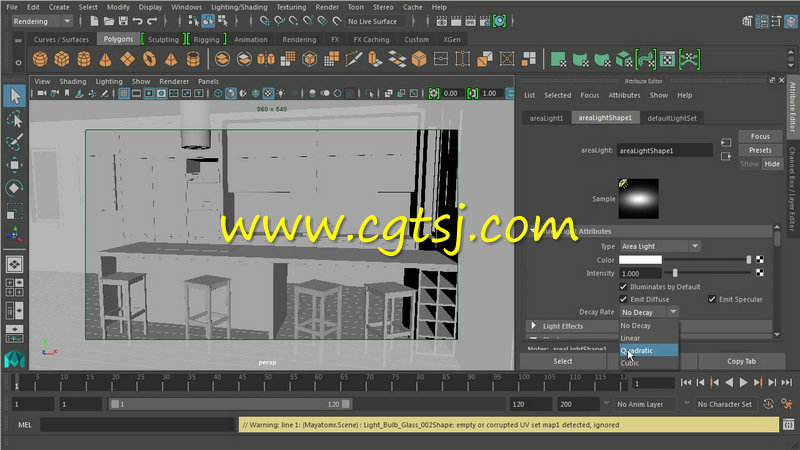Create a polygon plane from shelf
Viewport: 800px width, 450px height.
point(128,59)
